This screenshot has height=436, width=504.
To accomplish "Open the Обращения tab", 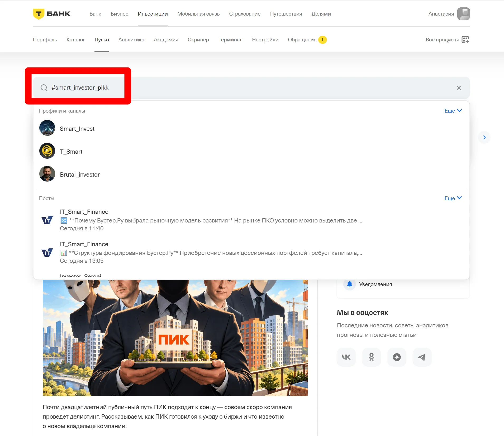I will (x=302, y=40).
